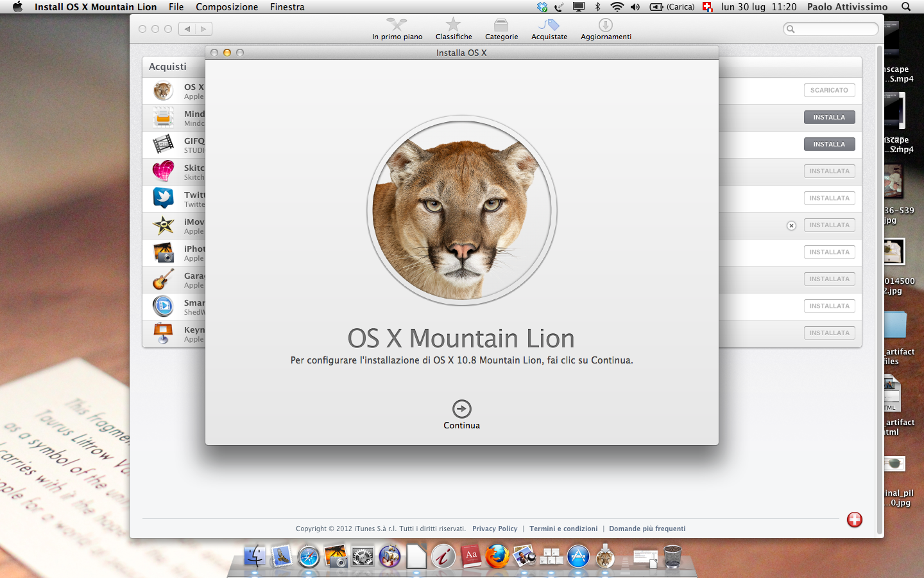This screenshot has height=578, width=924.
Task: Open Mail stamp icon in the Dock
Action: pyautogui.click(x=282, y=556)
